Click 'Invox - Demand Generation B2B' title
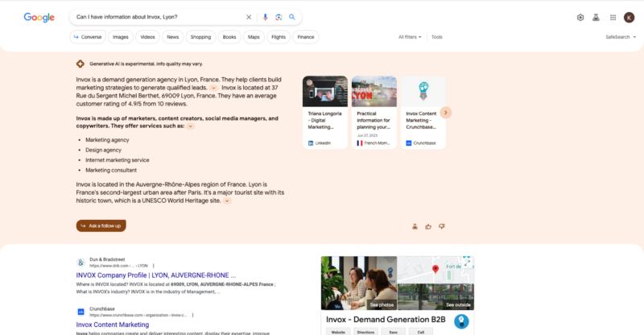This screenshot has height=335, width=644. (386, 320)
